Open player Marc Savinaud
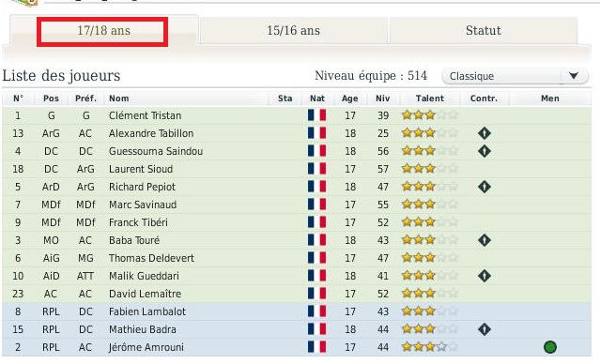The image size is (600, 364). pyautogui.click(x=143, y=205)
